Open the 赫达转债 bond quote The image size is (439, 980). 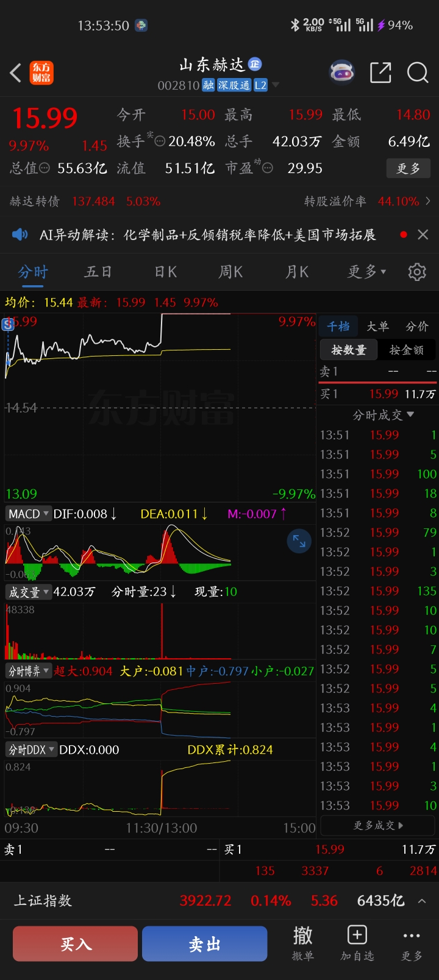85,201
